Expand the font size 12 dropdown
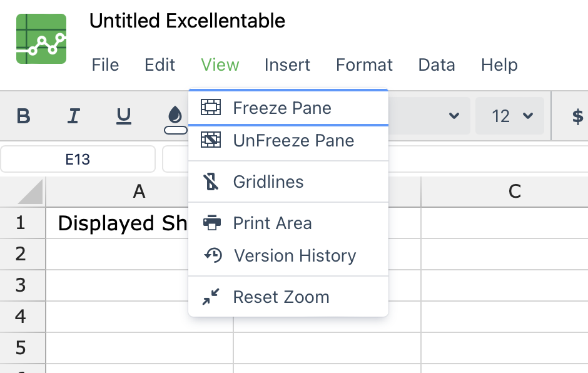Screen dimensions: 588x373 pos(510,116)
